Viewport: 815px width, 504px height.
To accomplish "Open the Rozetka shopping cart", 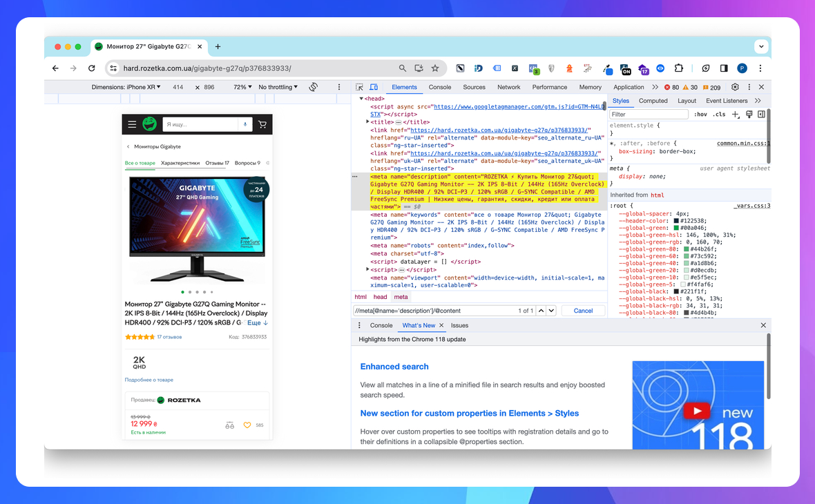I will (262, 125).
